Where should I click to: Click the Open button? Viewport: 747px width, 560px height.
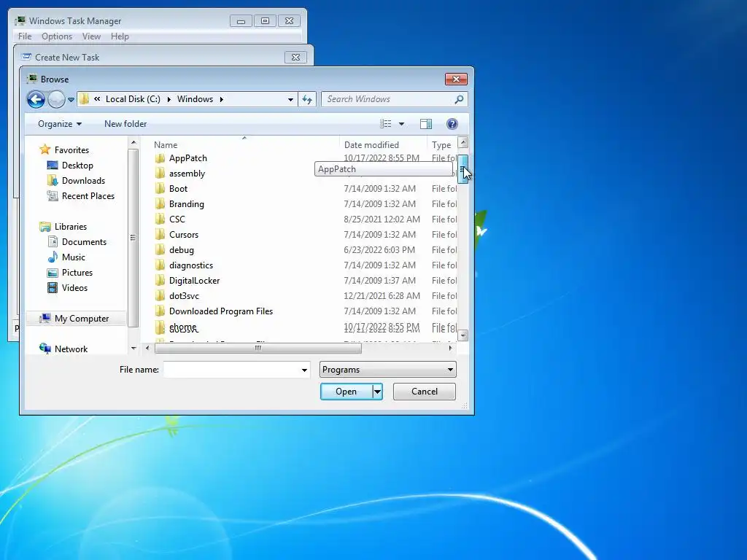346,392
